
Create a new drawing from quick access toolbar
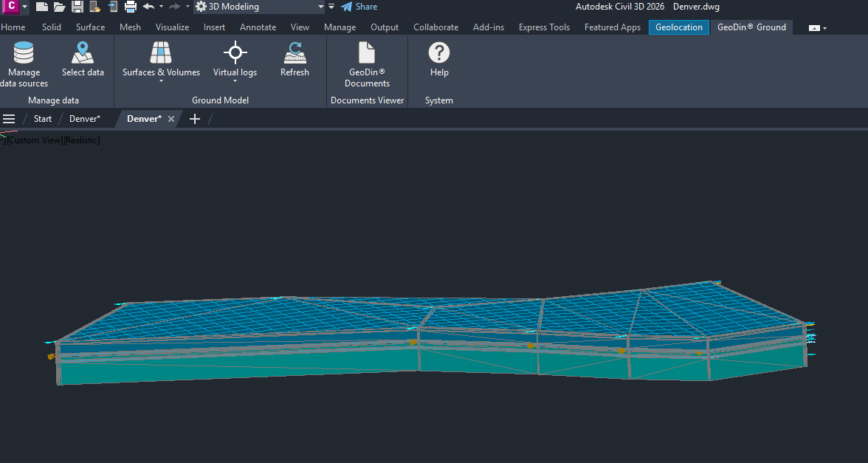41,7
